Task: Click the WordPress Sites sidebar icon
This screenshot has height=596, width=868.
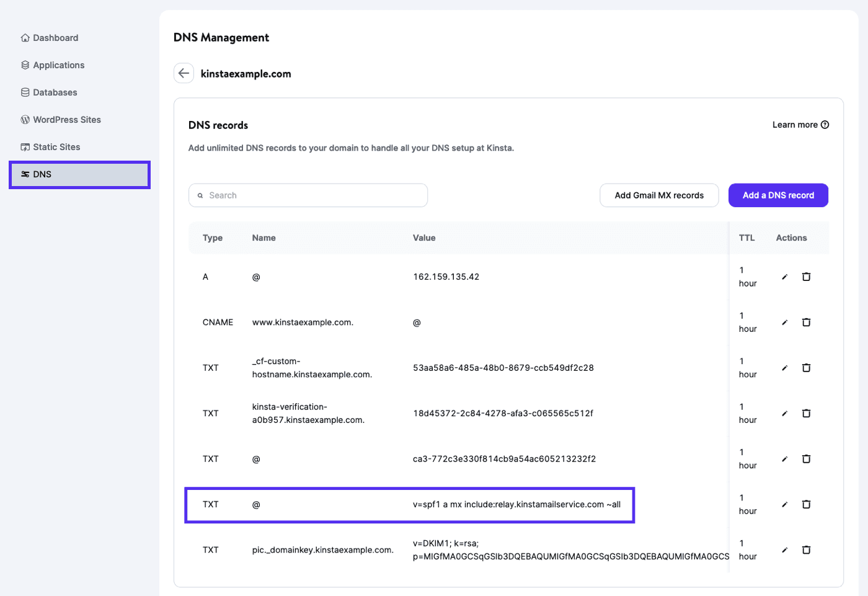Action: [x=25, y=119]
